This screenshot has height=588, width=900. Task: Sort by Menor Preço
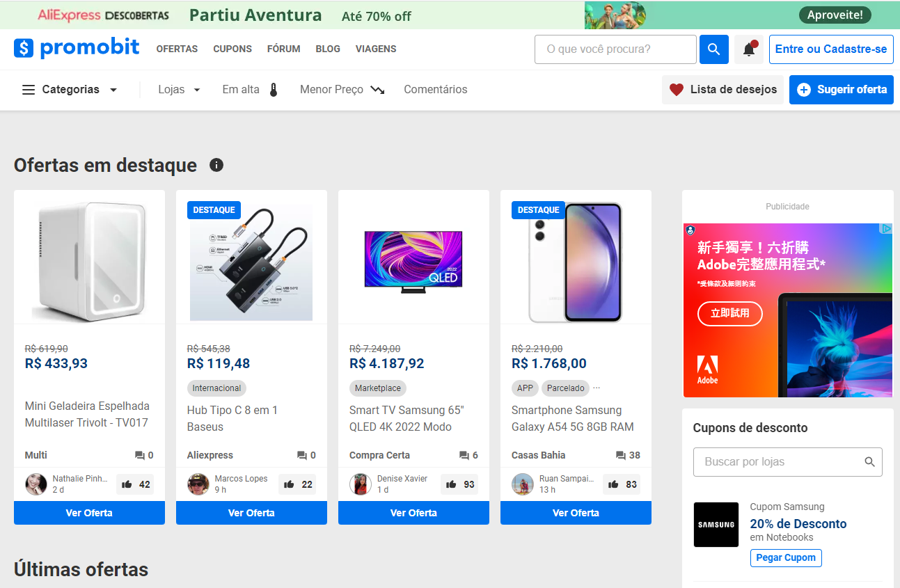[342, 90]
